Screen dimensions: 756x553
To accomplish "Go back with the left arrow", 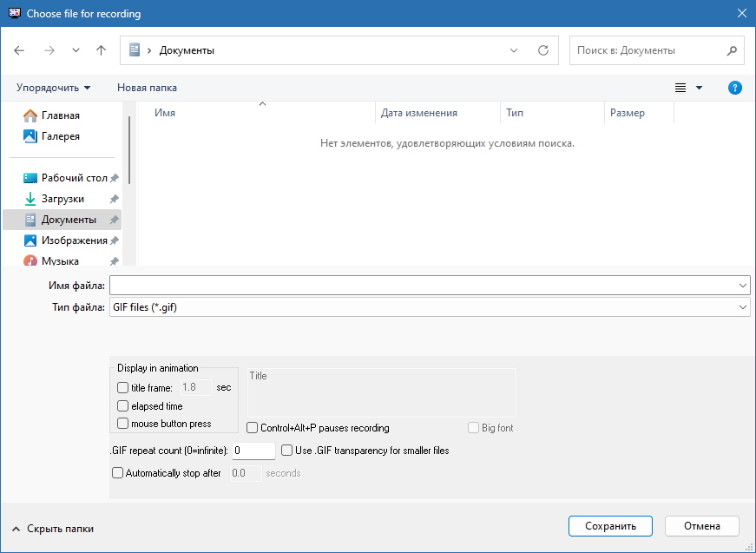I will [19, 50].
